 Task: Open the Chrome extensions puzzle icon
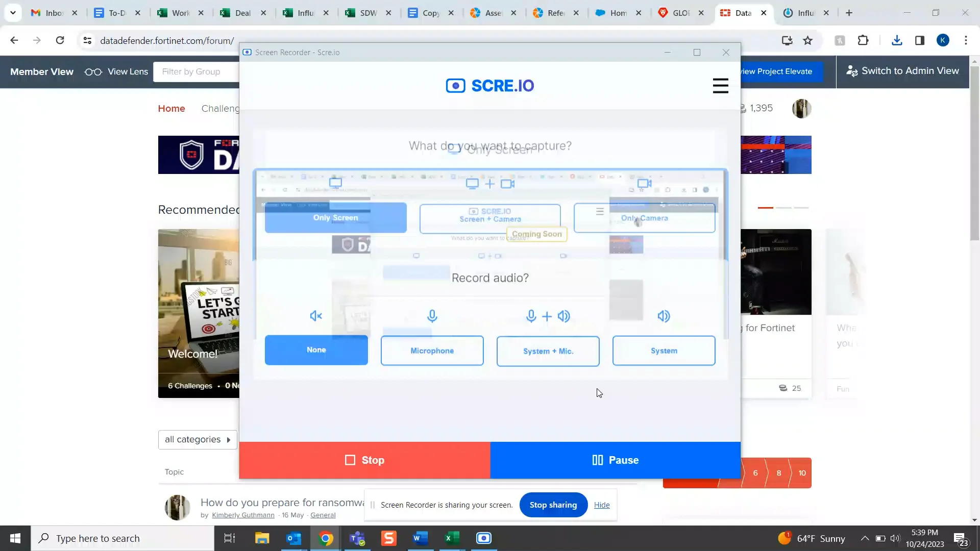863,40
